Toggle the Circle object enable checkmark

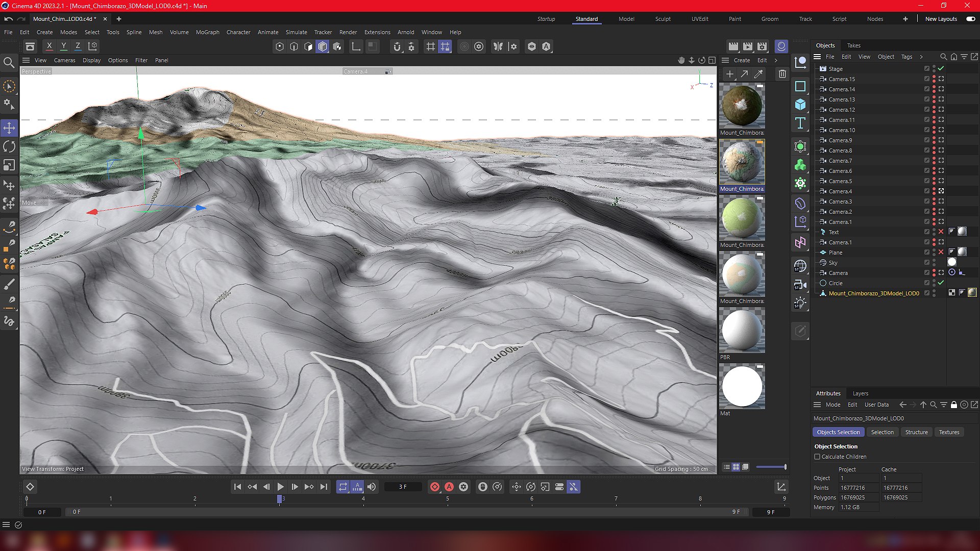(x=941, y=283)
